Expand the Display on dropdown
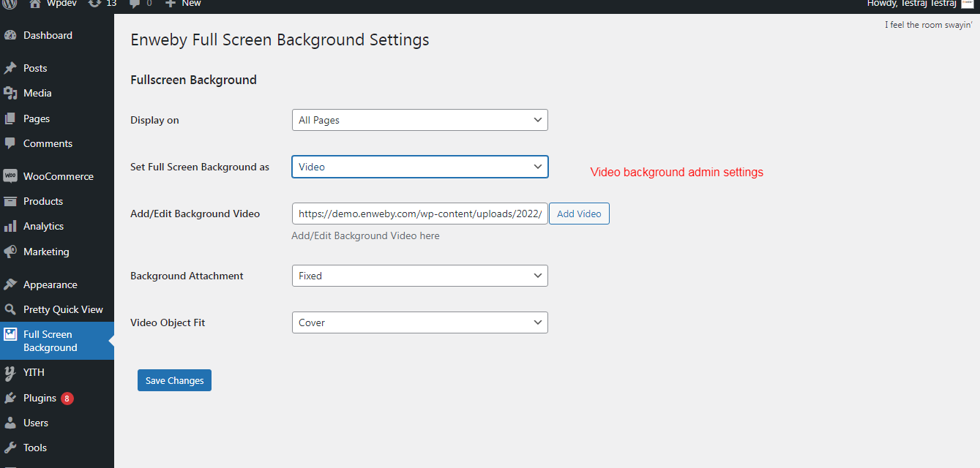 pos(419,120)
